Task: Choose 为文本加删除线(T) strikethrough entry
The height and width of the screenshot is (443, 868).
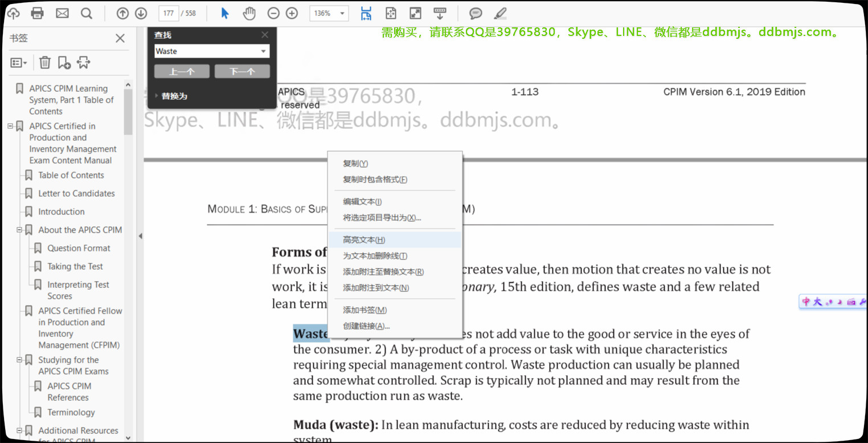Action: (396, 256)
